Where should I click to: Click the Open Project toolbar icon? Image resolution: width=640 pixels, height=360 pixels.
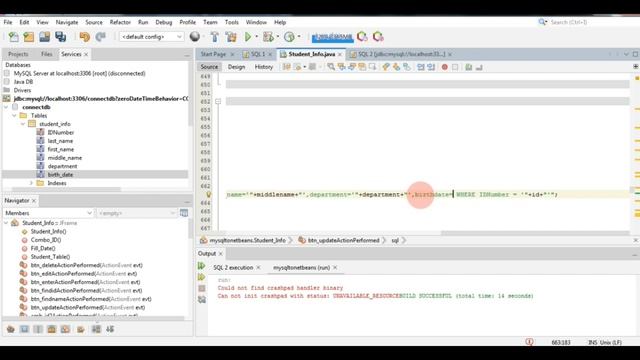tap(44, 37)
